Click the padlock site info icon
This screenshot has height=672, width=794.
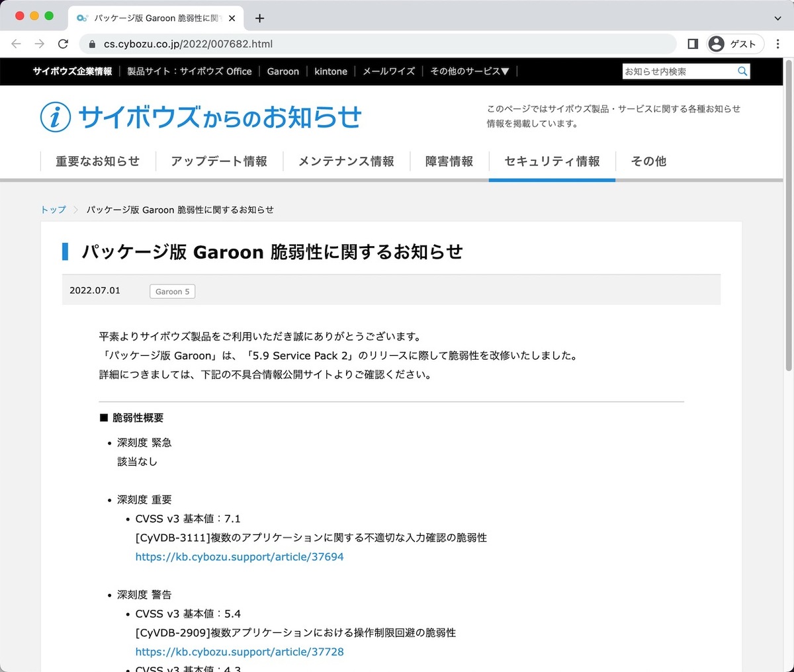coord(92,44)
